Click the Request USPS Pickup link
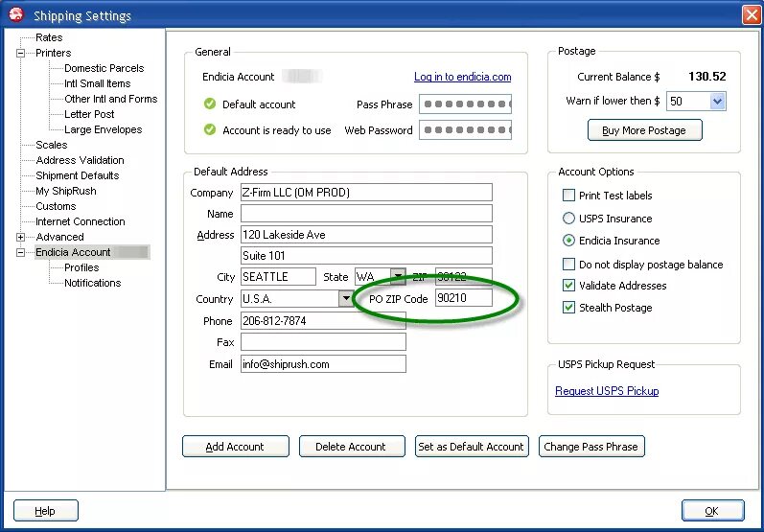Screen dimensions: 764x532 point(607,391)
